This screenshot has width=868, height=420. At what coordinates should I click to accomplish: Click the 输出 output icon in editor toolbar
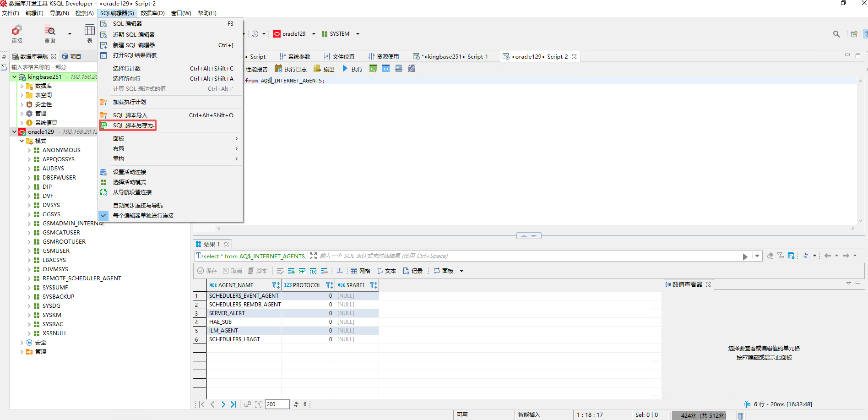317,69
